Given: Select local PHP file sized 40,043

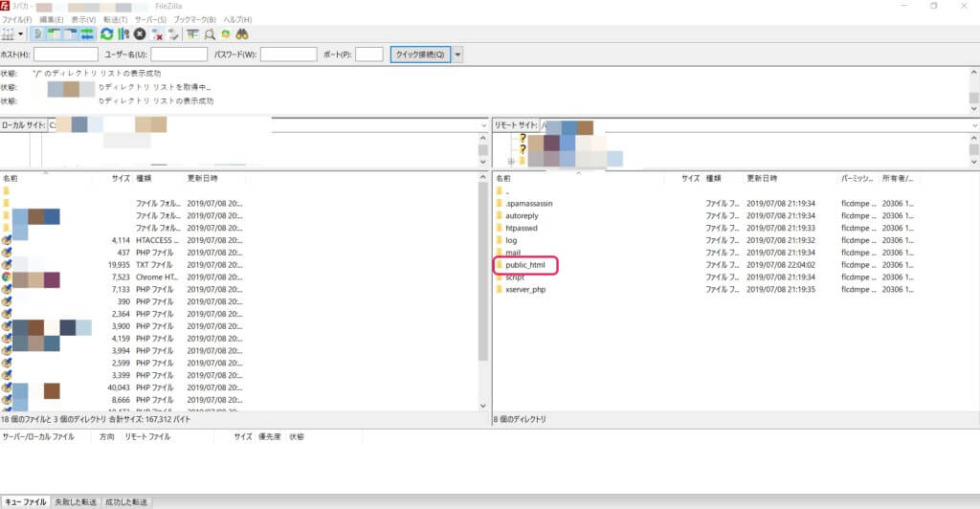Looking at the screenshot, I should click(x=122, y=387).
